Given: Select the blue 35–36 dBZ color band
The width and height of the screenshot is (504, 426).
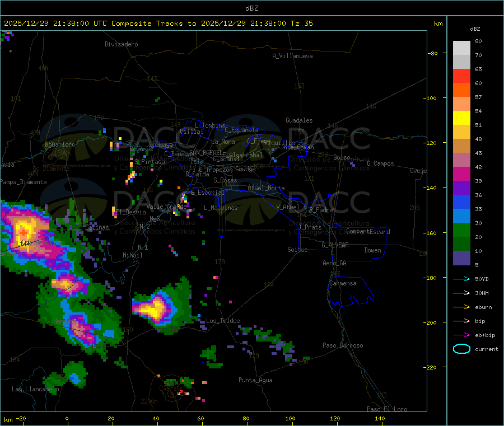Looking at the screenshot, I should 461,202.
